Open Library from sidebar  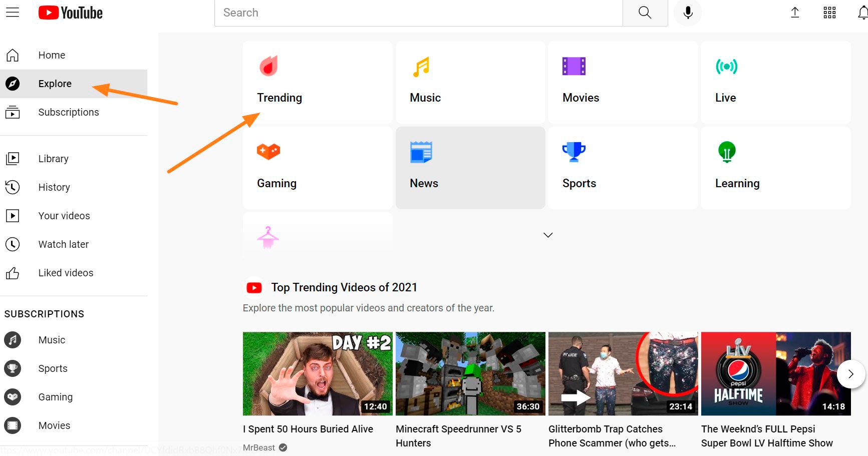click(54, 159)
